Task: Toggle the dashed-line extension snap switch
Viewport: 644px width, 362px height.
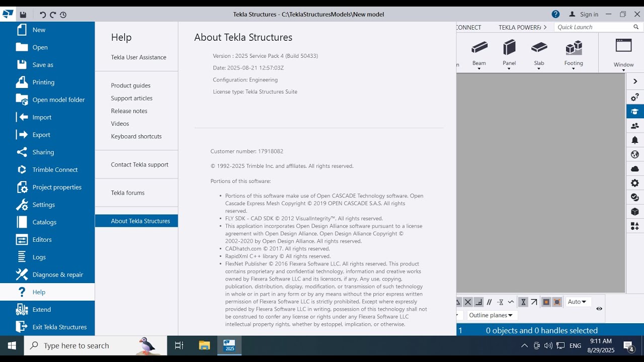Action: point(500,302)
